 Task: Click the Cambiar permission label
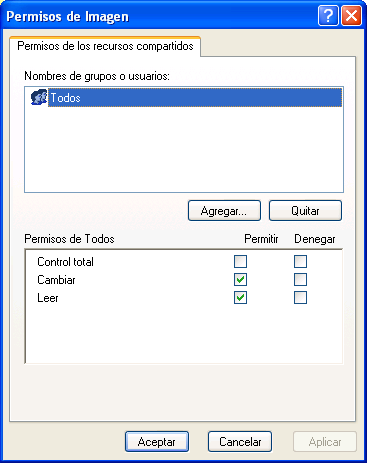pos(56,280)
